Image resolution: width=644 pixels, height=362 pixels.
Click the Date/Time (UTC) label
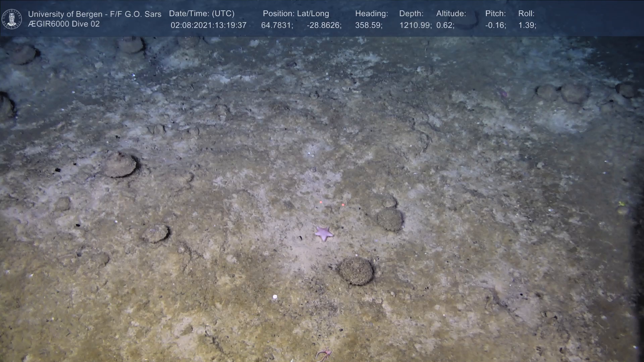pos(202,14)
